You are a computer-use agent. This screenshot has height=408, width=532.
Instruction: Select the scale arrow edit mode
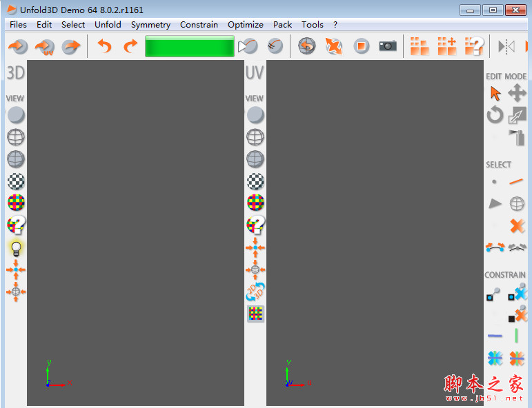click(517, 115)
